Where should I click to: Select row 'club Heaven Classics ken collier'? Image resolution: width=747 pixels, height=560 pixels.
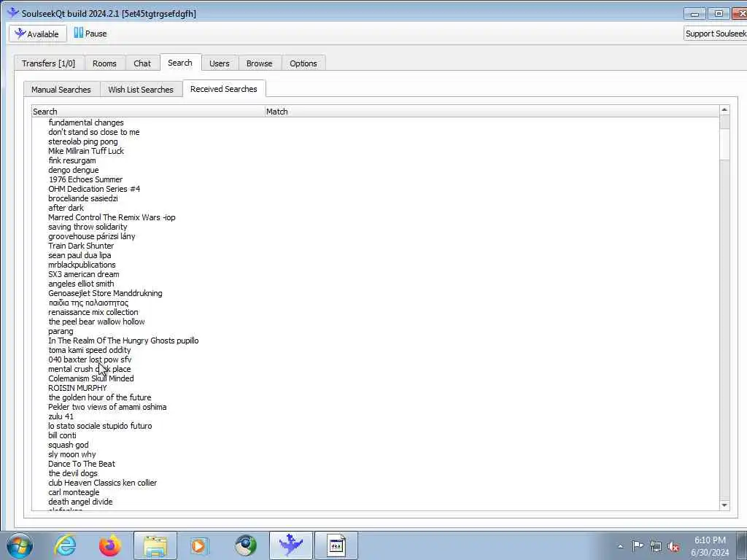tap(375, 483)
